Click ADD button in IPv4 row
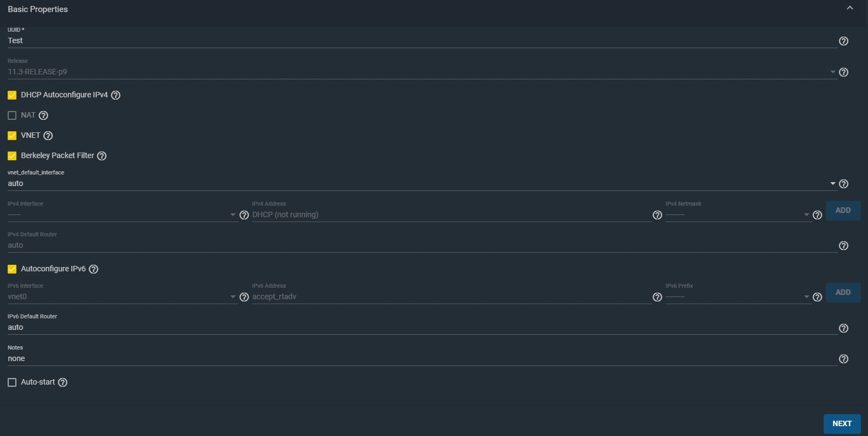 point(843,210)
